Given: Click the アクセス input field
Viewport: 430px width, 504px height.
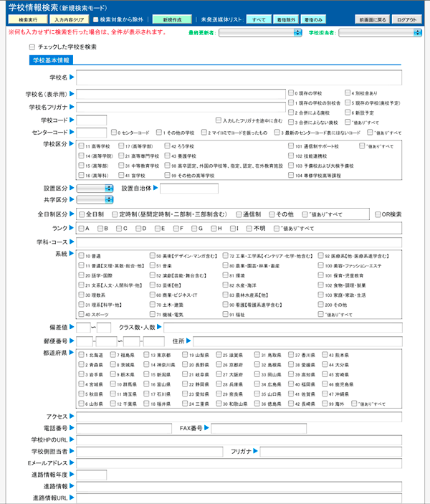Looking at the screenshot, I should [239, 417].
